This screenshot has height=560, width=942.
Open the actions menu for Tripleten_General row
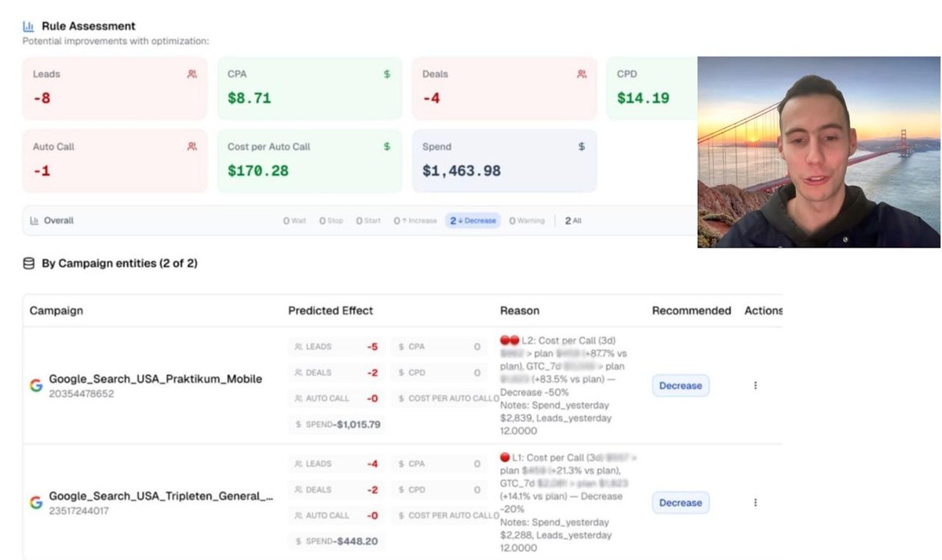[x=755, y=503]
